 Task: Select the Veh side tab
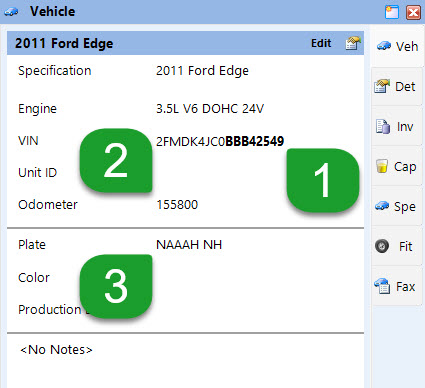point(397,46)
